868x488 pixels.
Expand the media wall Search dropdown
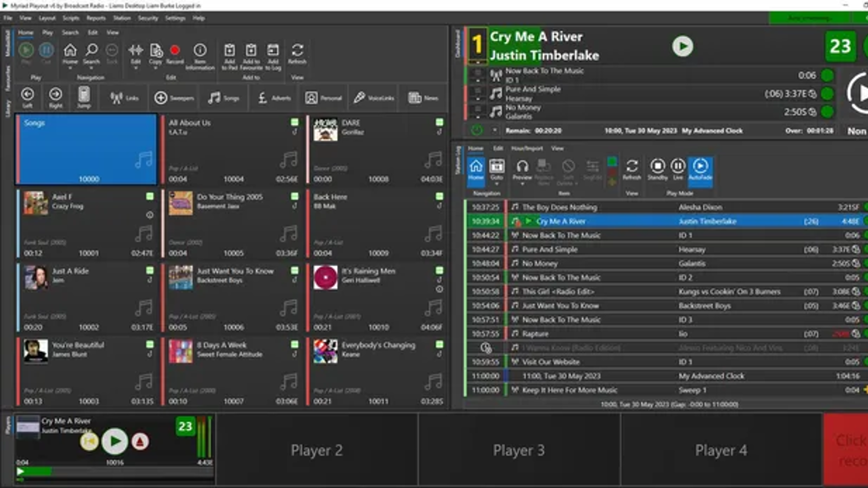pyautogui.click(x=91, y=68)
